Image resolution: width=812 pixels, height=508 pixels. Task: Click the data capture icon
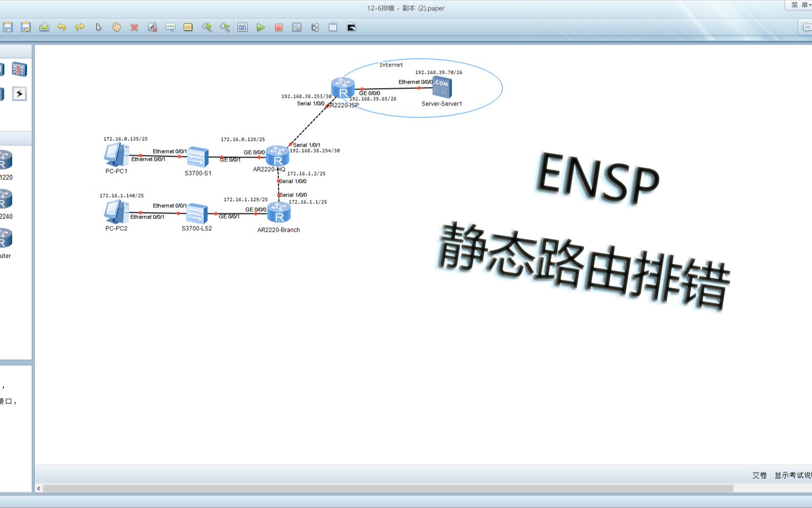297,27
